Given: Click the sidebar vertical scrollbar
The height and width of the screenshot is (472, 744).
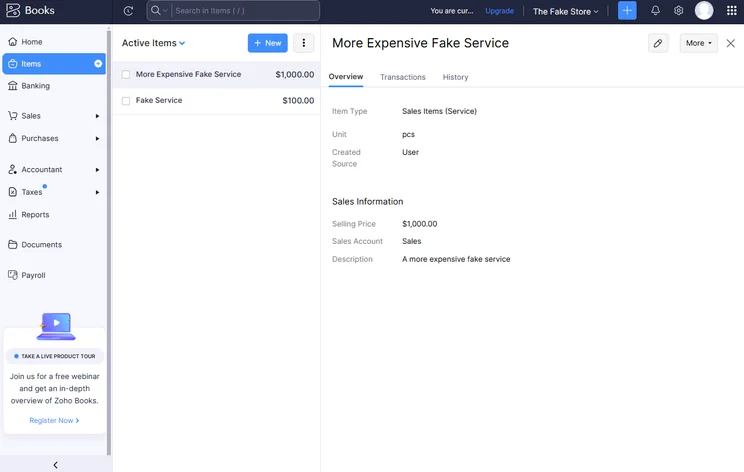Looking at the screenshot, I should (x=109, y=241).
